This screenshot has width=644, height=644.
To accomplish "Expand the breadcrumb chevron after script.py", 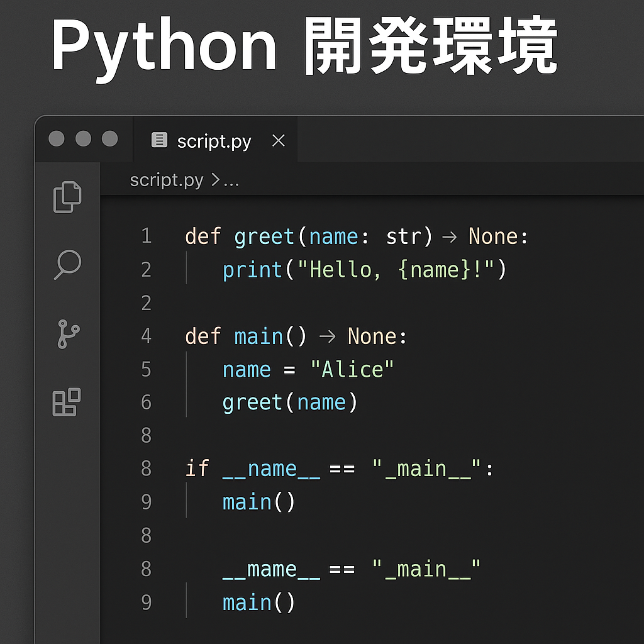I will (216, 179).
